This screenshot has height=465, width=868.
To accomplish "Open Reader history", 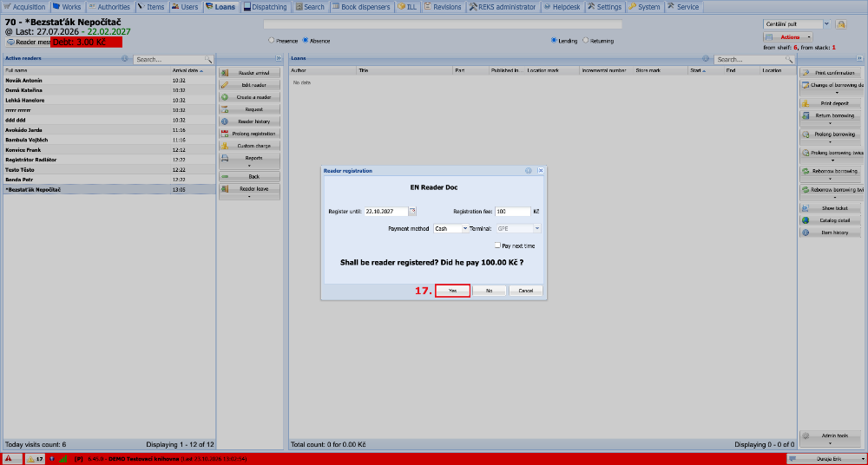I will [x=250, y=121].
